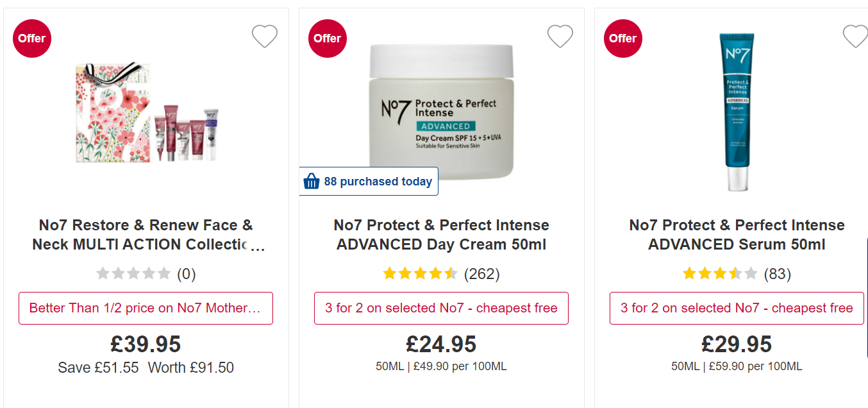
Task: Click 3 for 2 offer under ADVANCED Serum
Action: click(x=737, y=308)
